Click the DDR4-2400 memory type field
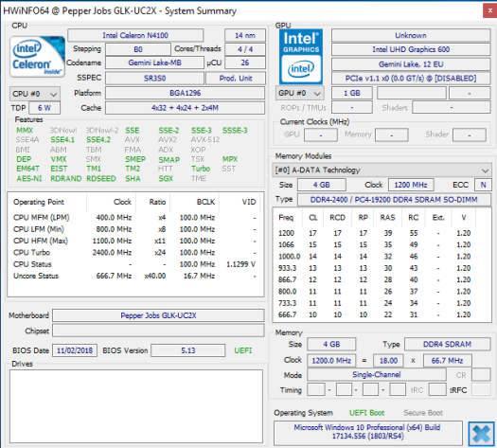The width and height of the screenshot is (497, 448). tap(394, 200)
